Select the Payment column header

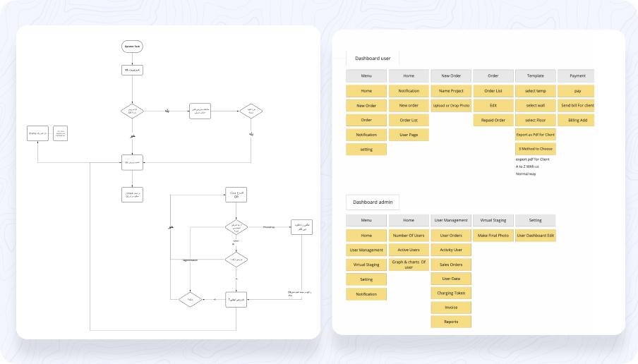[x=577, y=75]
